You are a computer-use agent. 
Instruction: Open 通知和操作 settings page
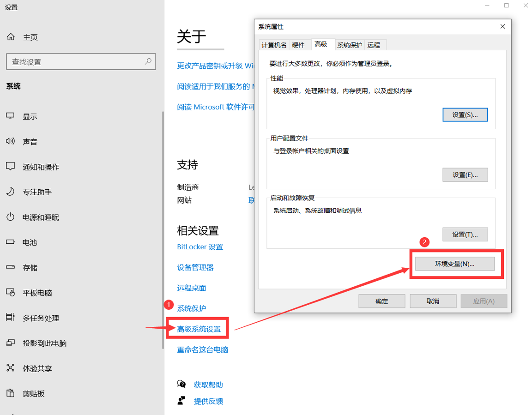click(41, 167)
